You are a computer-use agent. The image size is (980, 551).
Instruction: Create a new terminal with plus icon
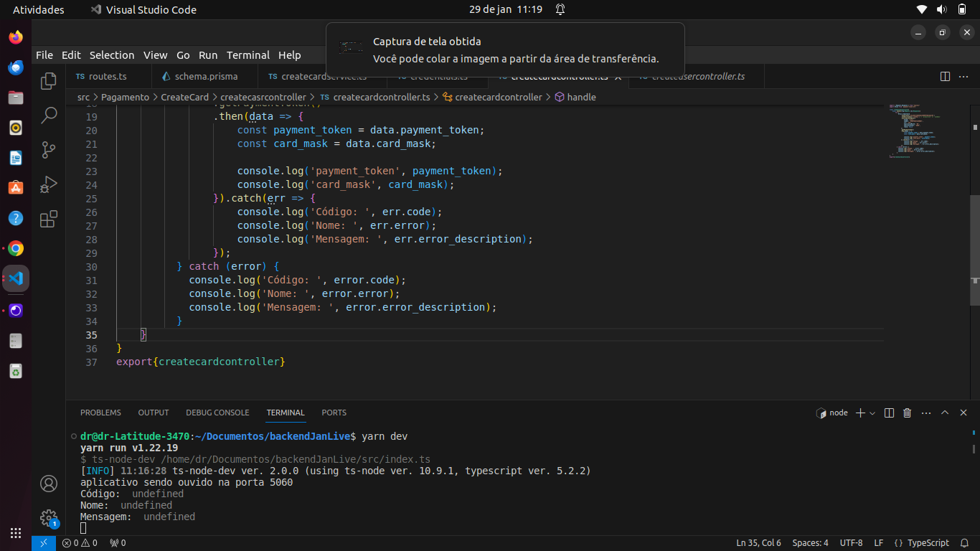860,413
